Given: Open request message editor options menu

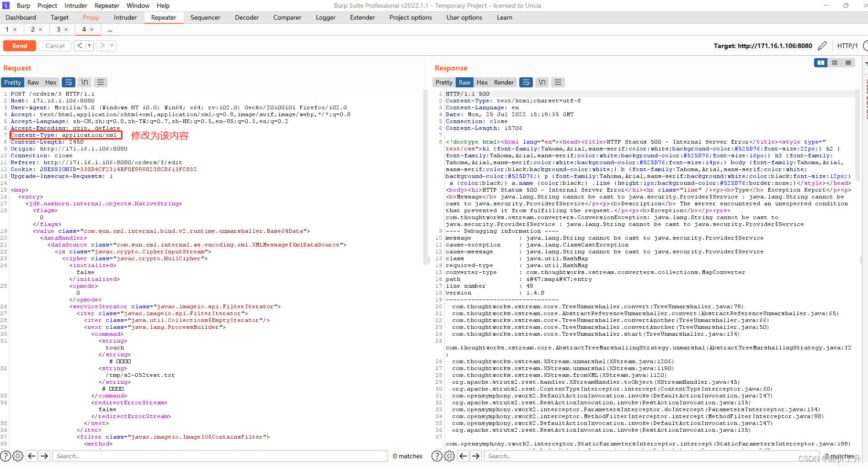Looking at the screenshot, I should pyautogui.click(x=101, y=82).
